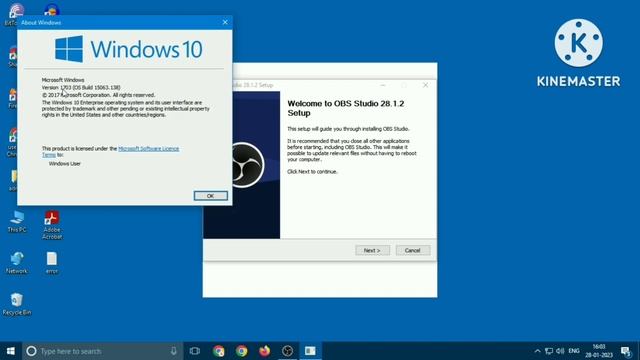Close the OBS Studio Setup window
Screen dimensions: 640x360
pos(425,85)
